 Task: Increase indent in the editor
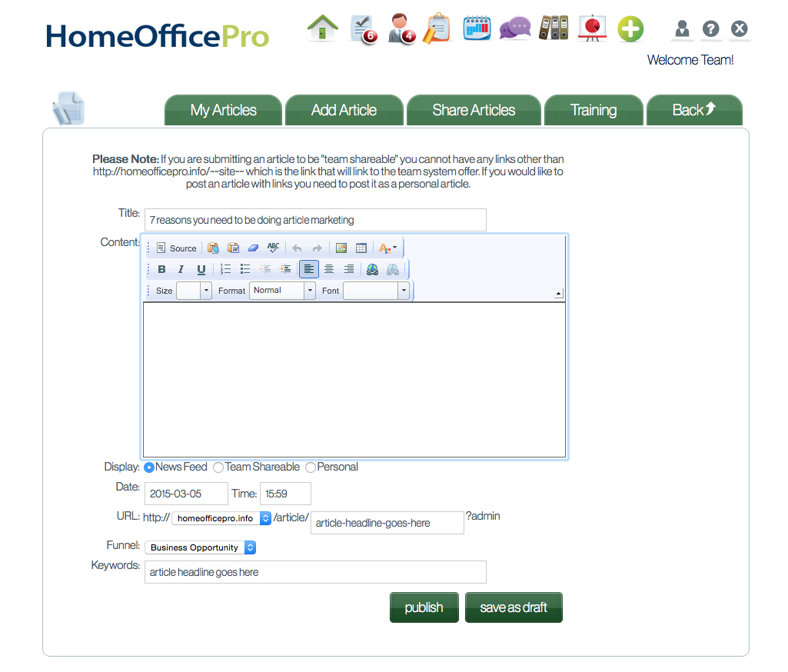tap(285, 269)
